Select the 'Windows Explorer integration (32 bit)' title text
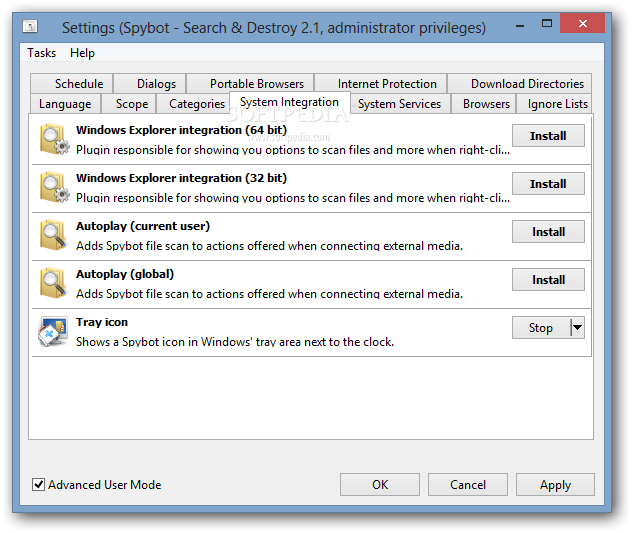The image size is (632, 533). tap(181, 178)
